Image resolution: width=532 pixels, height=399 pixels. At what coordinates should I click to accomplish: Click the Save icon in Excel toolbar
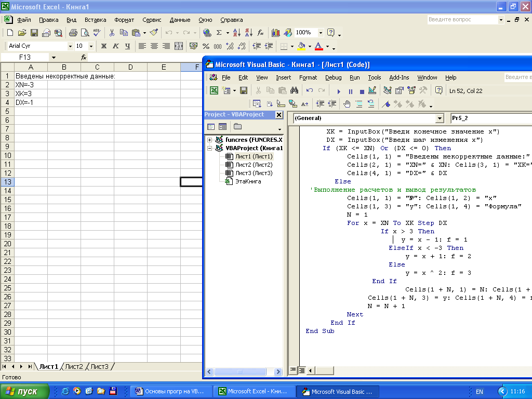(x=34, y=33)
